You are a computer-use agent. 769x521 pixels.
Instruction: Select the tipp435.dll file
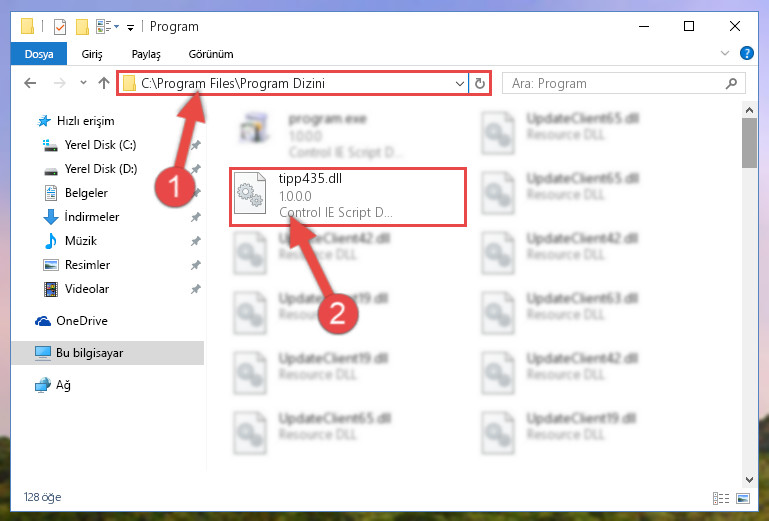347,197
